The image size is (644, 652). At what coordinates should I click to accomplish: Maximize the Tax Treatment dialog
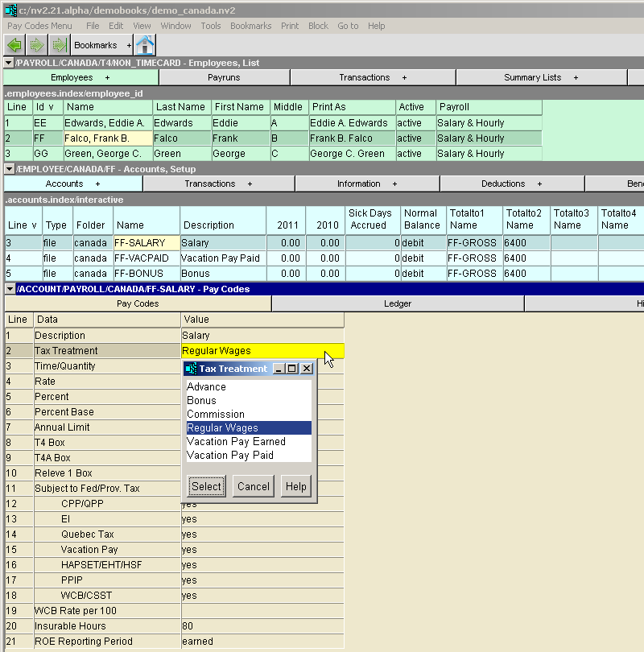pyautogui.click(x=293, y=369)
